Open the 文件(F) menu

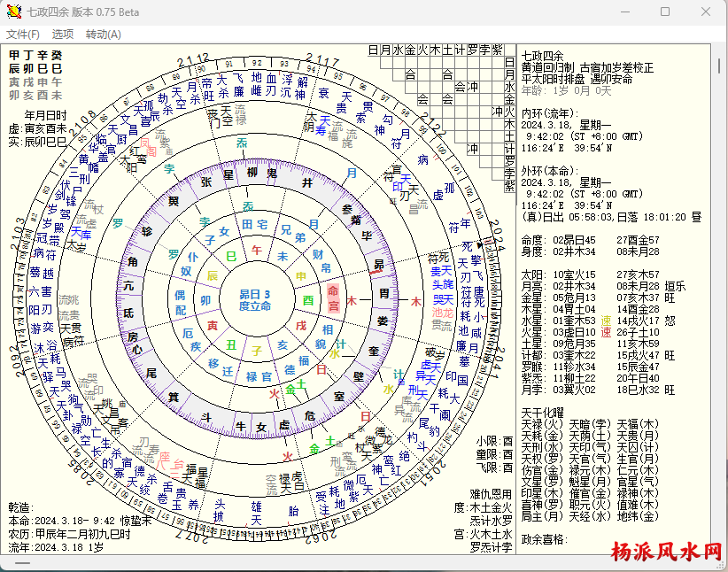pyautogui.click(x=23, y=34)
